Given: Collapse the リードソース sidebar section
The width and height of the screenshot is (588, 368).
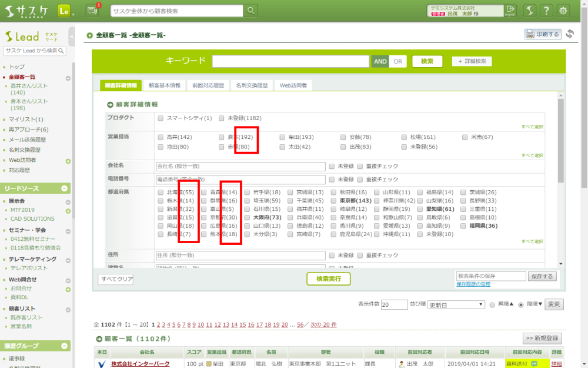Looking at the screenshot, I should click(66, 188).
